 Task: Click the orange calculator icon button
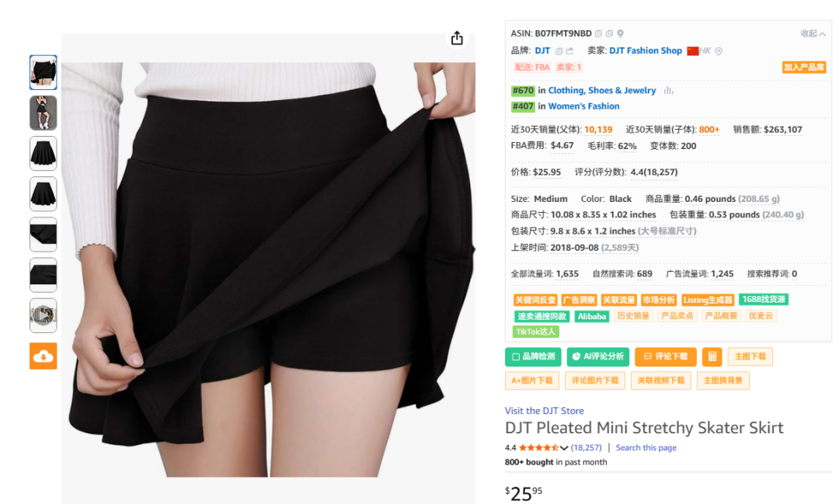pos(712,356)
